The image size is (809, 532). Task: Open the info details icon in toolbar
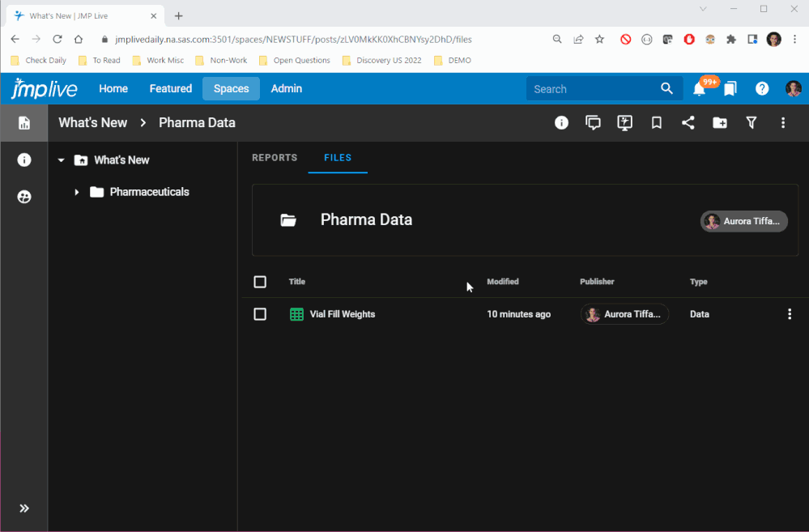[x=561, y=123]
